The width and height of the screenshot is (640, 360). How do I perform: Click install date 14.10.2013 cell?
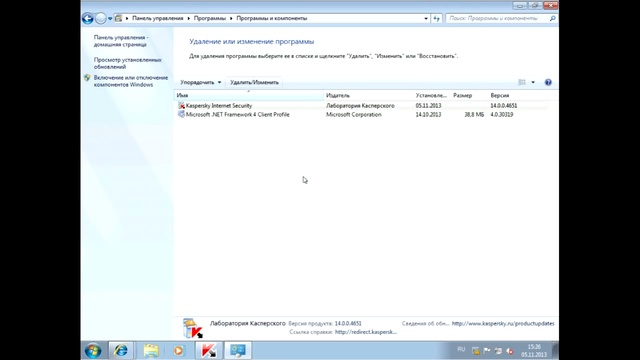coord(428,115)
